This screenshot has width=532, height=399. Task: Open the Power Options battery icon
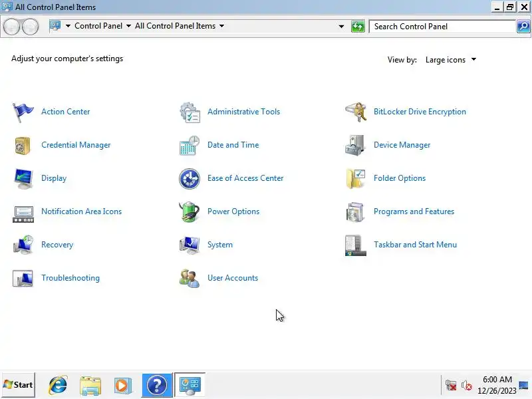click(190, 211)
